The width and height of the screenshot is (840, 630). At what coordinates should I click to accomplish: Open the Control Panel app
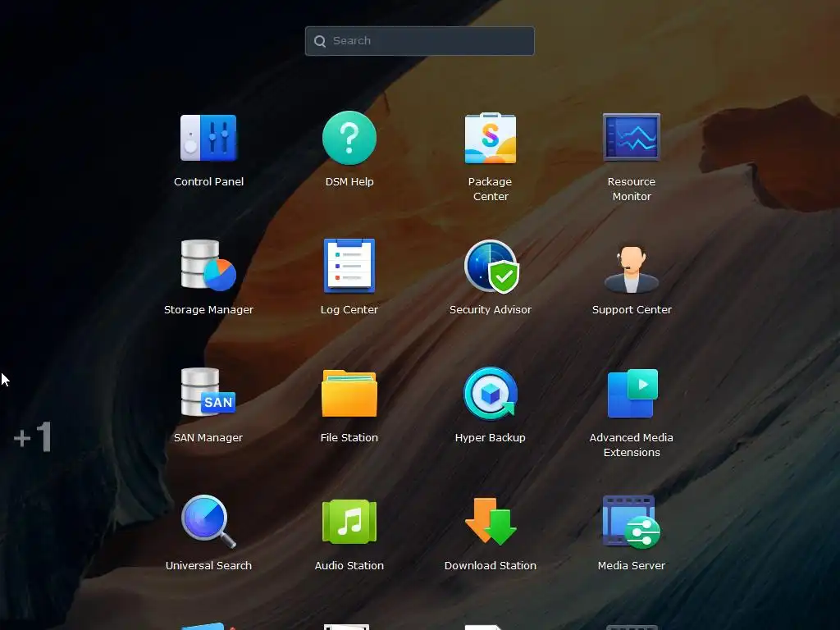(208, 138)
